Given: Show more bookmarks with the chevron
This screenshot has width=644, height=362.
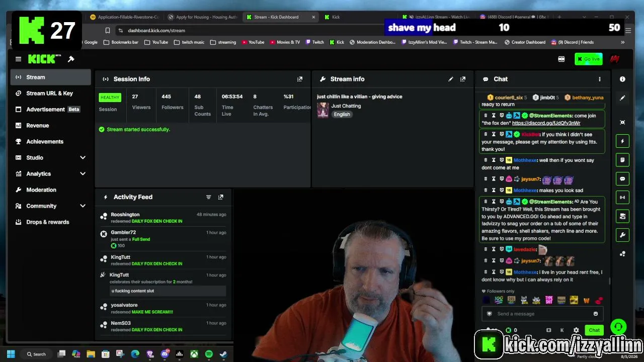Looking at the screenshot, I should point(622,42).
